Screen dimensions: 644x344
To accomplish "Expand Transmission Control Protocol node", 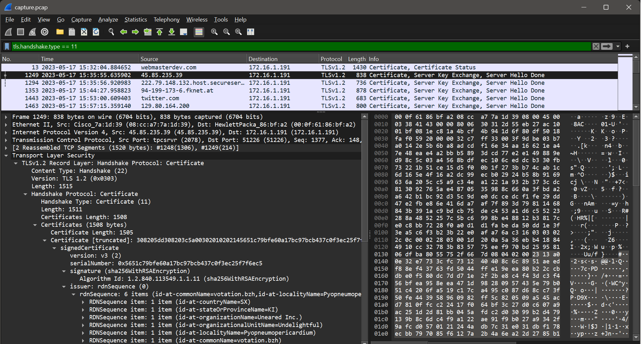I will [6, 140].
